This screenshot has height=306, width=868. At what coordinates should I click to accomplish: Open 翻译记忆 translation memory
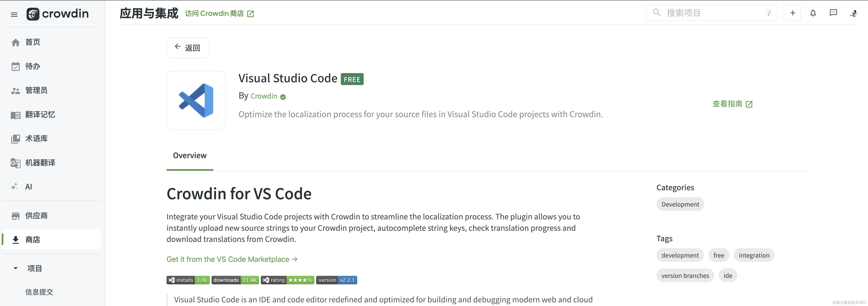[x=40, y=115]
